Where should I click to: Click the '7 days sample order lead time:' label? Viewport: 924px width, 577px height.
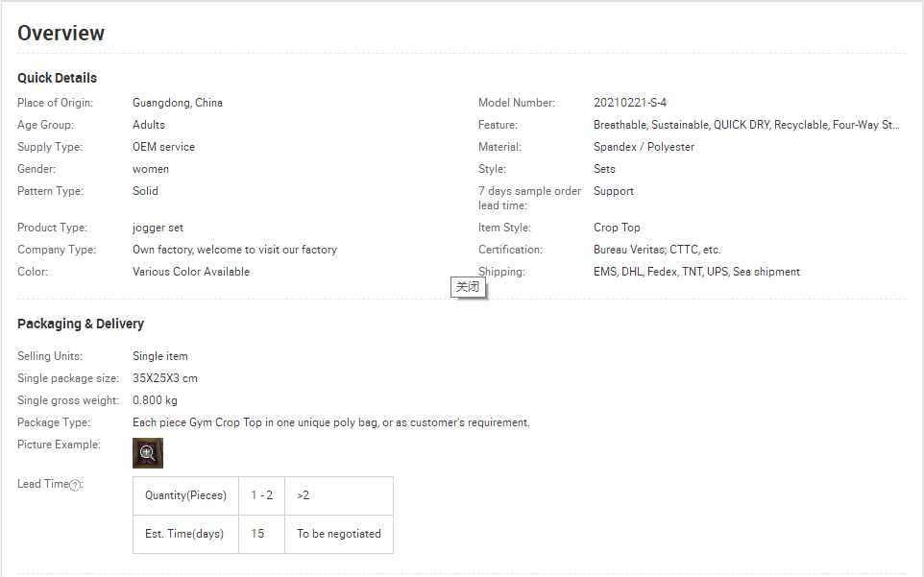[530, 199]
